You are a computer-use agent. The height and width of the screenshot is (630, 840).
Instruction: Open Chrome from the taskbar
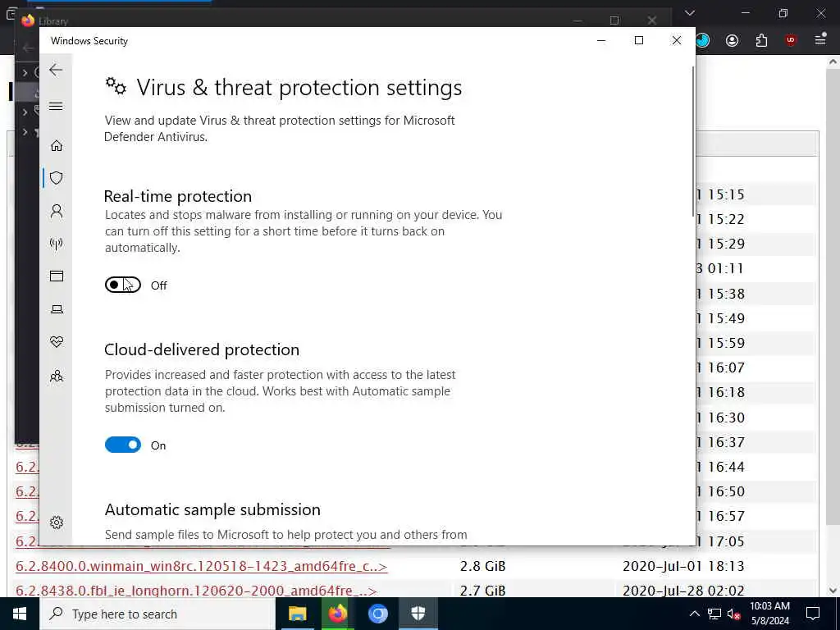[377, 614]
